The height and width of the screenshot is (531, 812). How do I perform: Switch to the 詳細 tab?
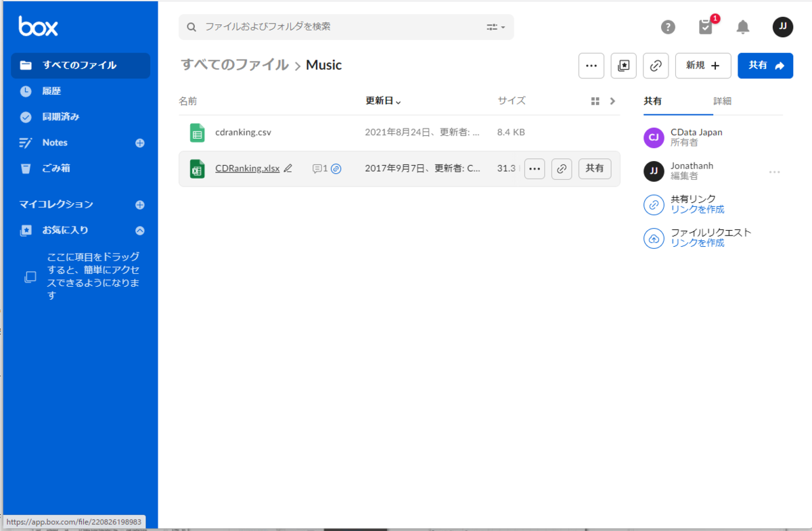point(723,101)
